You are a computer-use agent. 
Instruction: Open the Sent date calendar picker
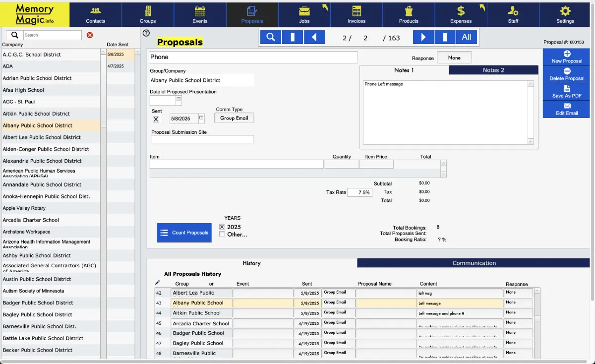pos(201,118)
